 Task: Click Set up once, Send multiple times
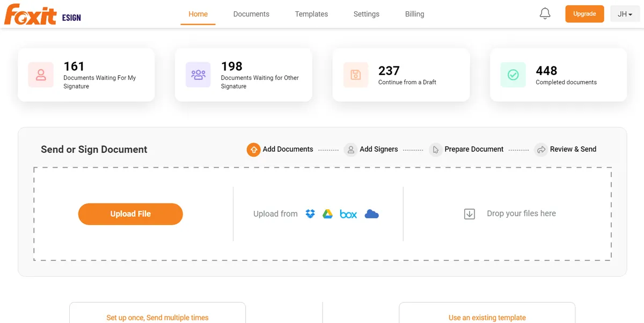157,318
